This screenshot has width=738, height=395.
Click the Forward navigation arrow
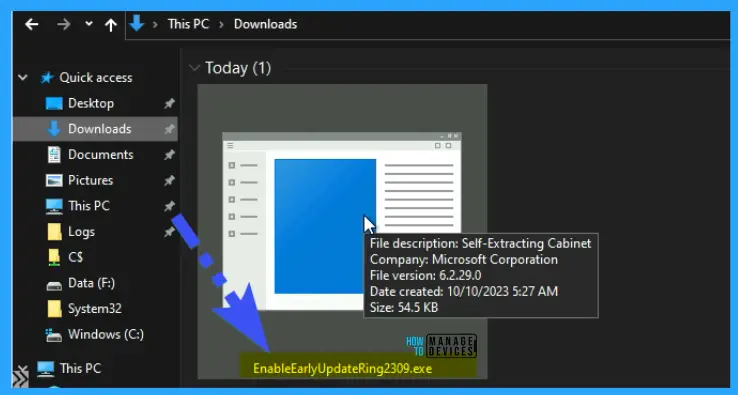tap(64, 24)
